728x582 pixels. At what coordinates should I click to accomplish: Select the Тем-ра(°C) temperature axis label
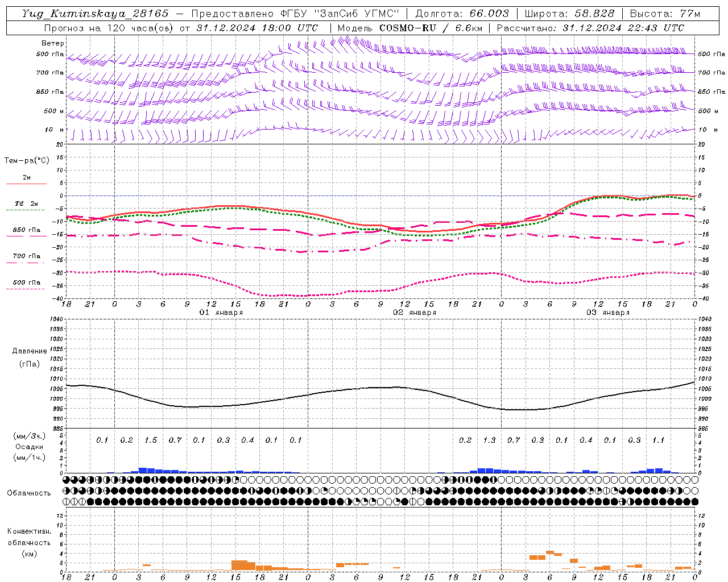[27, 161]
